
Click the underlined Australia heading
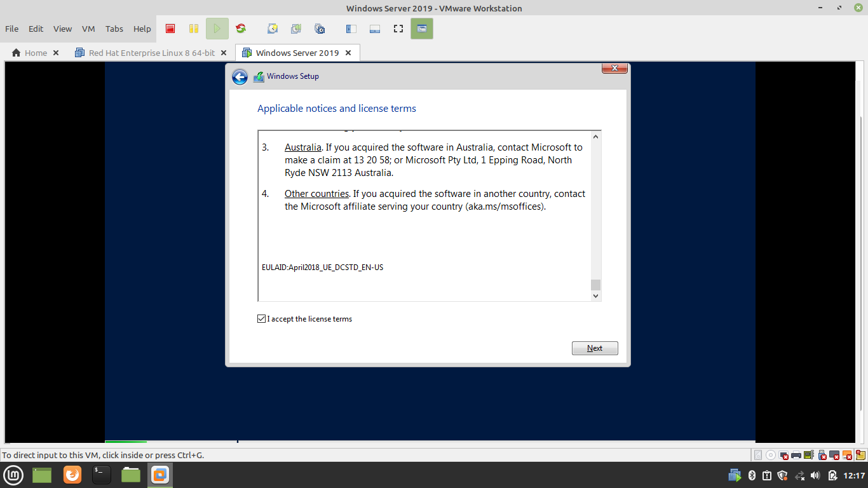(303, 147)
